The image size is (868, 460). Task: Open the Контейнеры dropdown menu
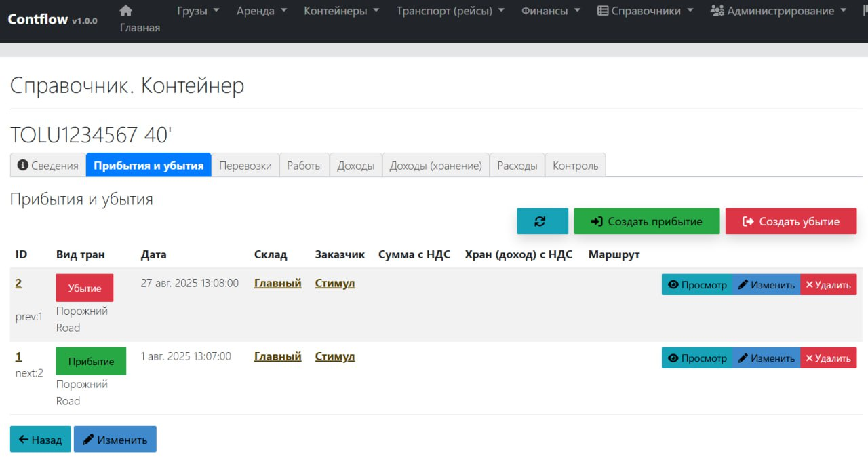click(x=341, y=11)
